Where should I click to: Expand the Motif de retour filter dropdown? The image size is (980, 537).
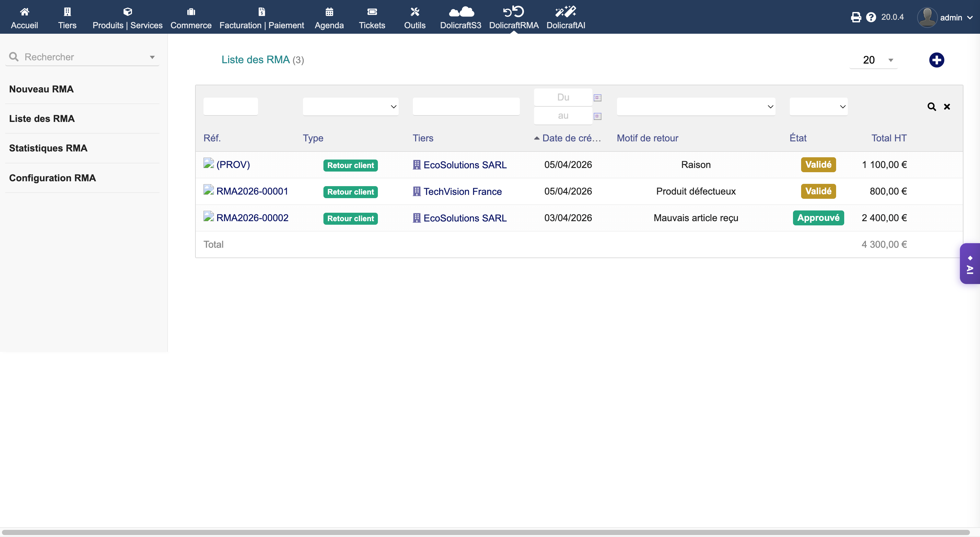(x=695, y=107)
